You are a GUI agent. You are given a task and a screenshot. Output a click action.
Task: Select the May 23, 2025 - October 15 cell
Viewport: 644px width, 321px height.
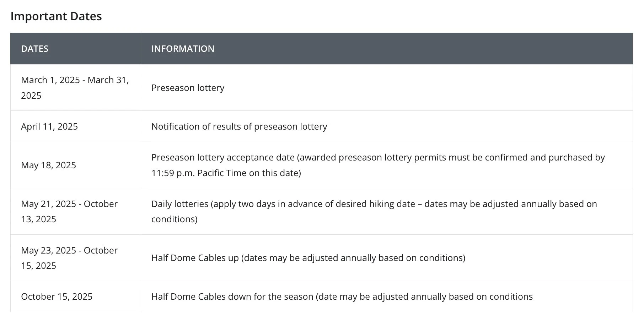coord(76,258)
